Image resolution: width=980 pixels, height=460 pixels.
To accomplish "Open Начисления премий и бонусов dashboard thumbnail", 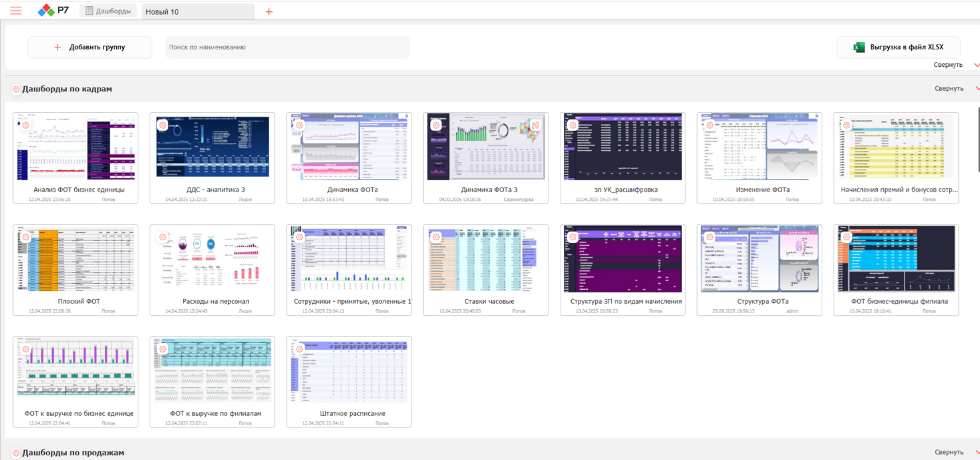I will point(896,147).
